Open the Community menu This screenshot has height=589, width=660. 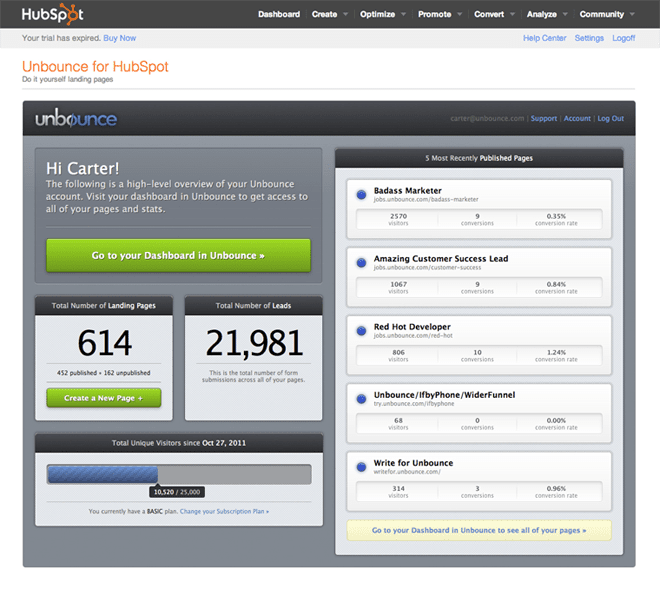coord(601,14)
